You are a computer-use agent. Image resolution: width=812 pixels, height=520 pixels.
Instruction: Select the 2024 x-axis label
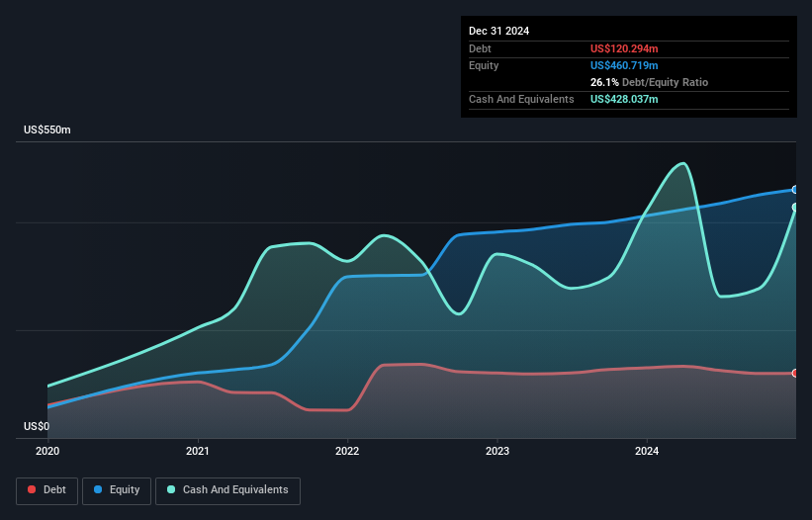coord(647,451)
